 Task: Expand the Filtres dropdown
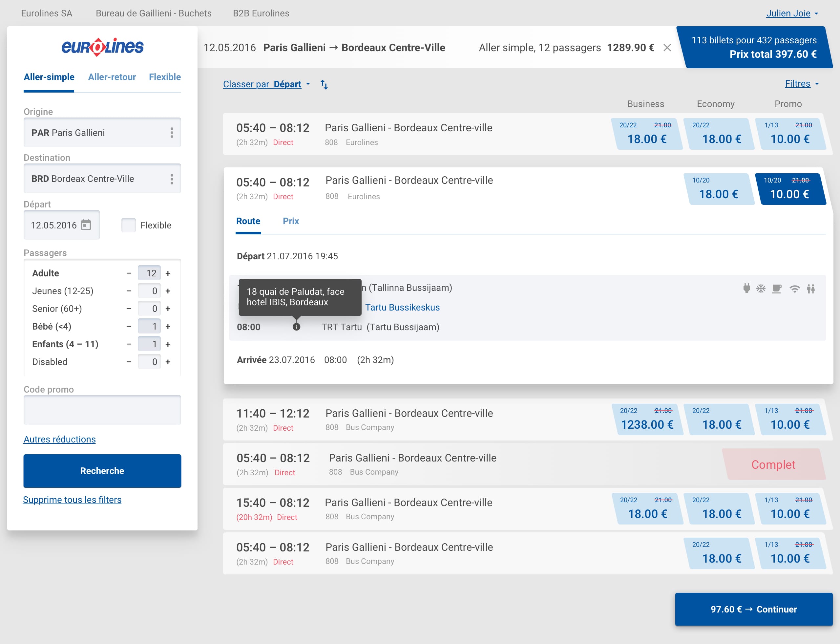point(802,84)
